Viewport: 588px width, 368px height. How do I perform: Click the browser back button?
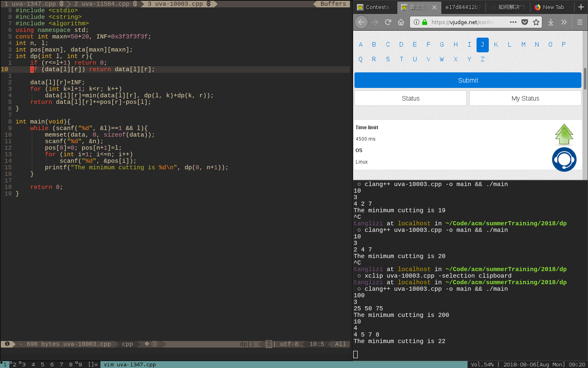click(361, 22)
